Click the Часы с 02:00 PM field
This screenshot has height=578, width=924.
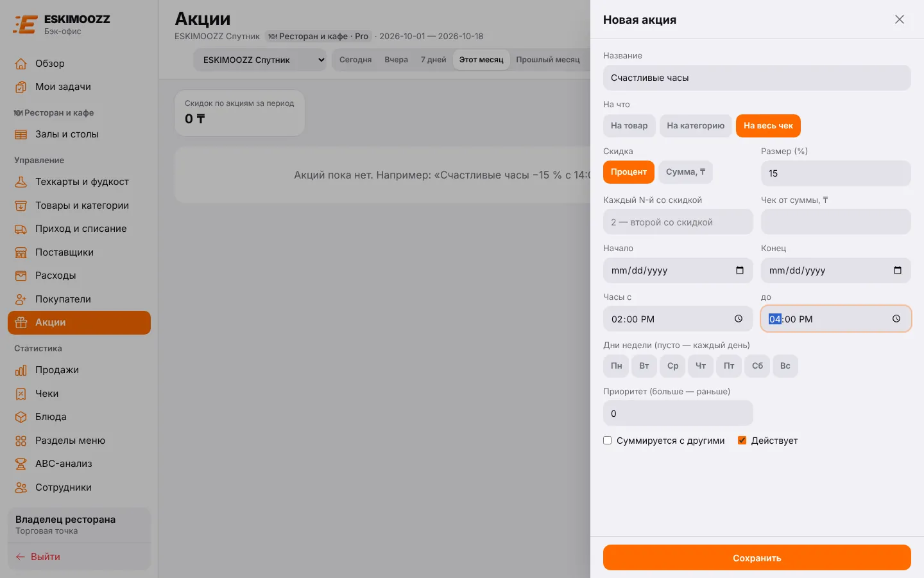[x=678, y=319]
